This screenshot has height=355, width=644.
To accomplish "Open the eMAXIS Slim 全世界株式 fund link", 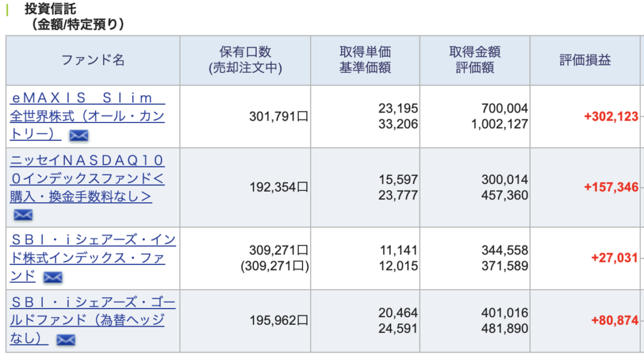I will tap(87, 116).
